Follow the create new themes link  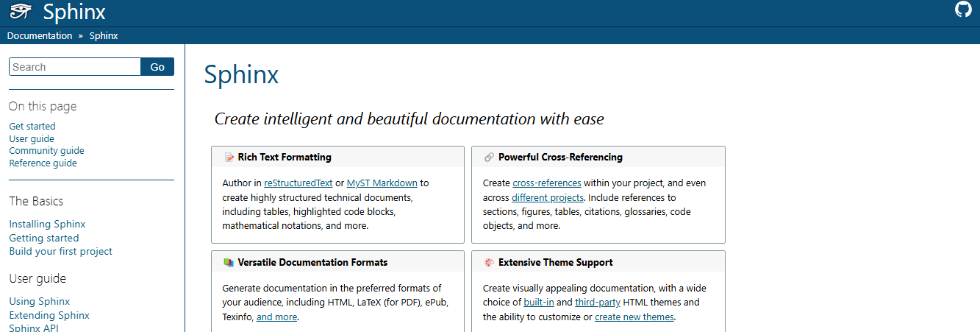634,317
